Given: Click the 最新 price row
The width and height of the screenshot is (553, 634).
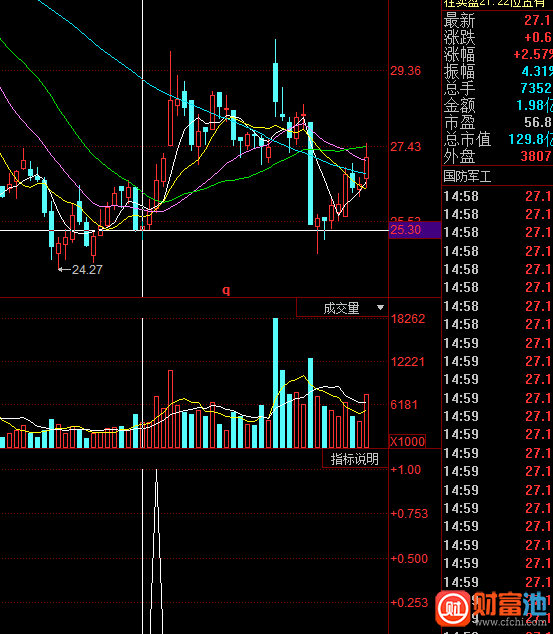Looking at the screenshot, I should coord(498,20).
